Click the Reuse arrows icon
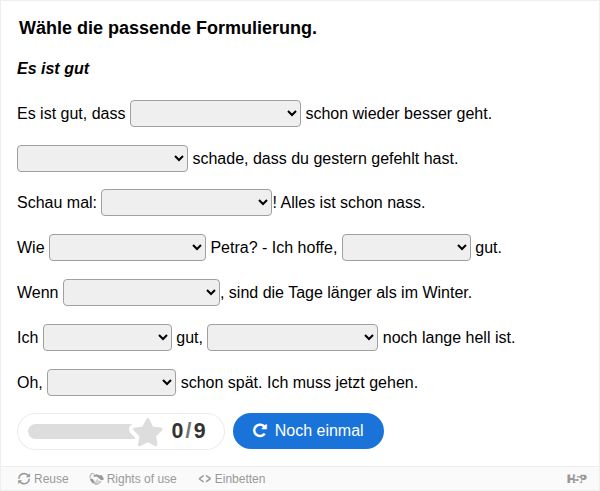Viewport: 600px width, 491px height. coord(24,479)
